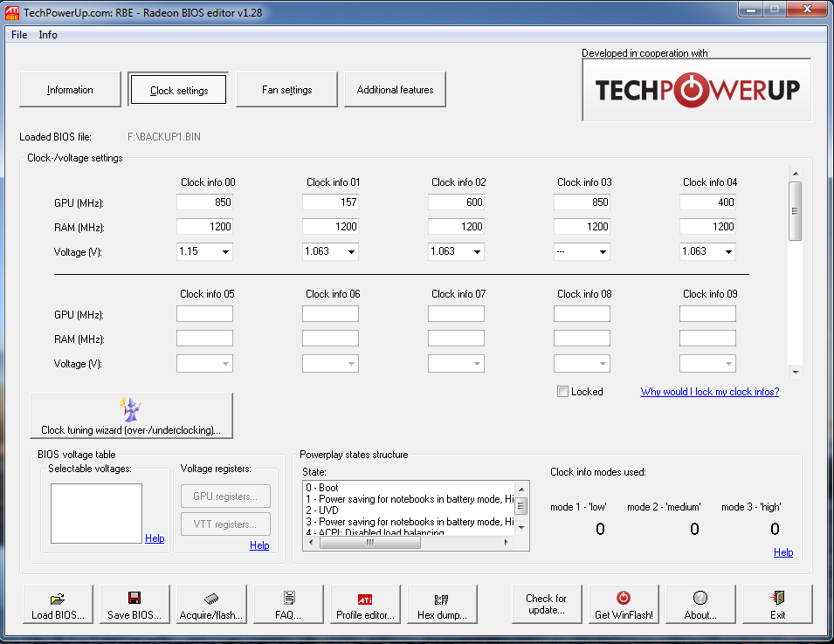Image resolution: width=834 pixels, height=644 pixels.
Task: Click the Load BIOS folder icon button
Action: point(58,604)
